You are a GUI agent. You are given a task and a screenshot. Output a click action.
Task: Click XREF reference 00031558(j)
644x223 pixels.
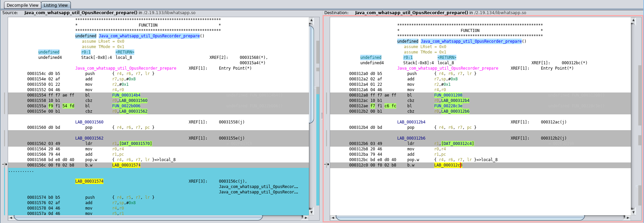click(232, 122)
